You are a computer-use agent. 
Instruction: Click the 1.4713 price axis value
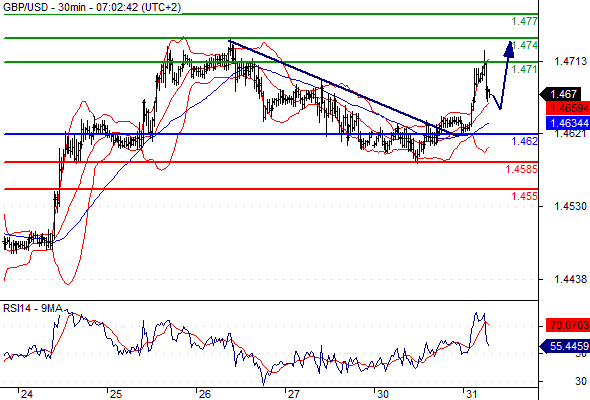(570, 61)
